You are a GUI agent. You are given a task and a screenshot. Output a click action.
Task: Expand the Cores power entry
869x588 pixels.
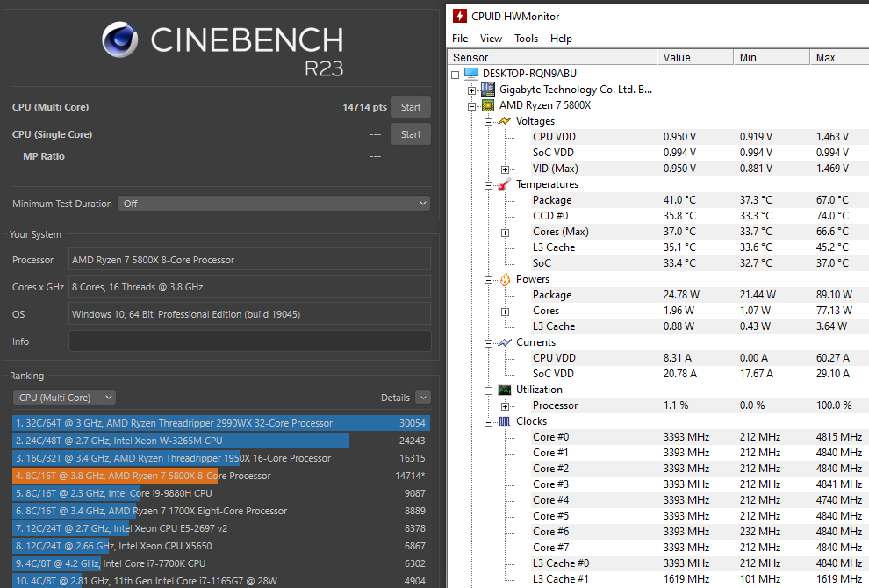point(505,312)
